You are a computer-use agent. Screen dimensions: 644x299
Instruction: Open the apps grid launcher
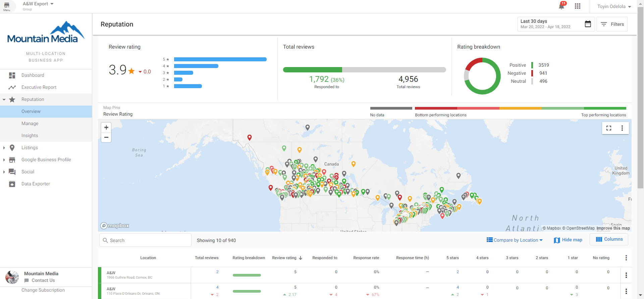(578, 6)
